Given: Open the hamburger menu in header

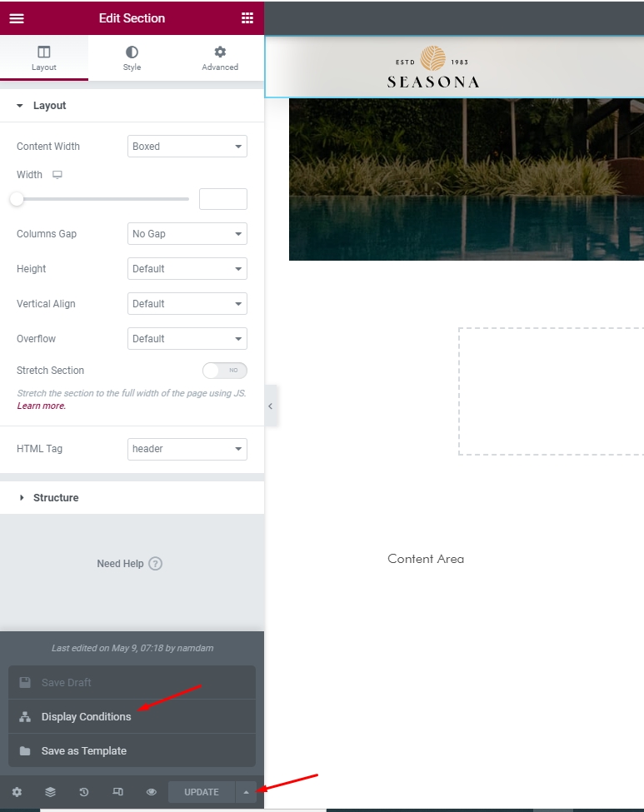Looking at the screenshot, I should click(x=17, y=18).
